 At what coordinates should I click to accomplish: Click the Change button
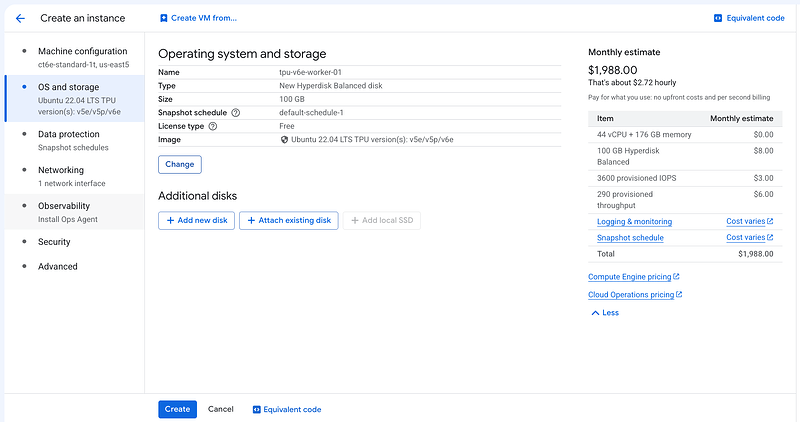(x=180, y=164)
